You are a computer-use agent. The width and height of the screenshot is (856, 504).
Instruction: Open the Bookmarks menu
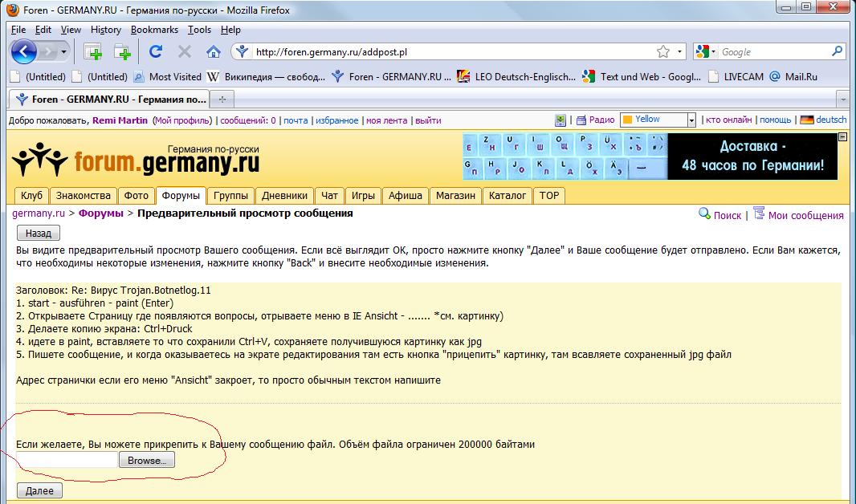point(154,30)
